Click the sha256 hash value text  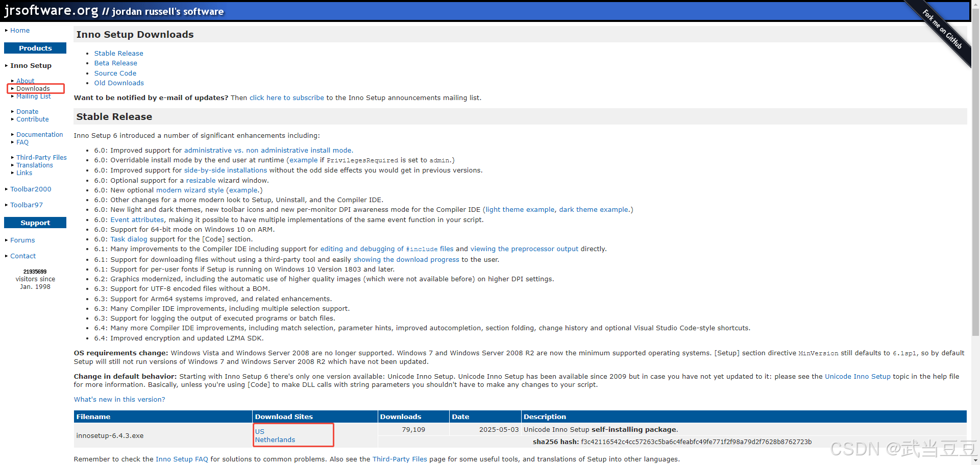(x=696, y=442)
